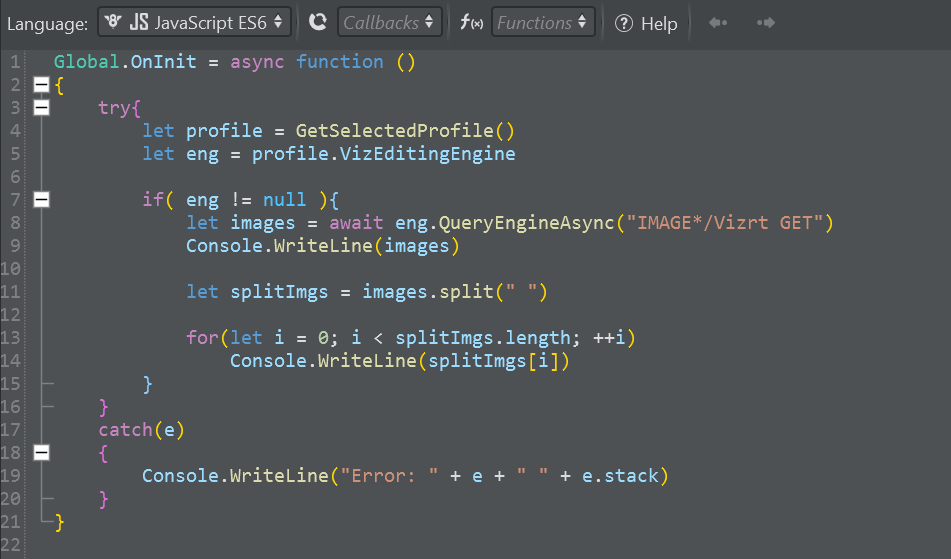Screen dimensions: 951x559
Task: Collapse the function body at line 2
Action: 41,85
